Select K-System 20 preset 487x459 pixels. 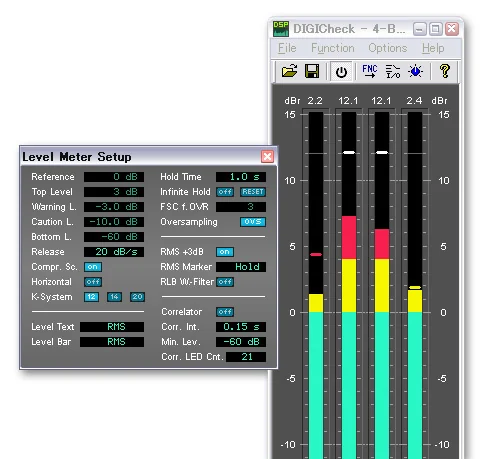tap(137, 297)
